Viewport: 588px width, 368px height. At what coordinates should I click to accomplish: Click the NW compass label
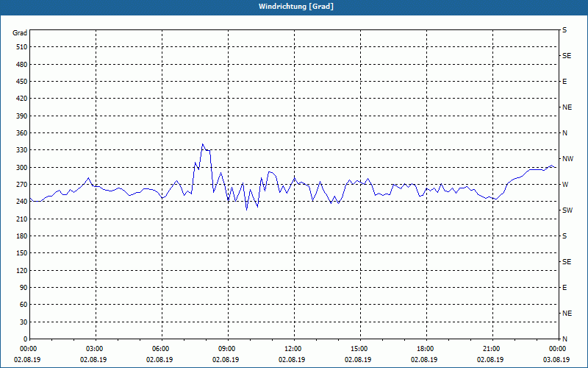(x=567, y=159)
